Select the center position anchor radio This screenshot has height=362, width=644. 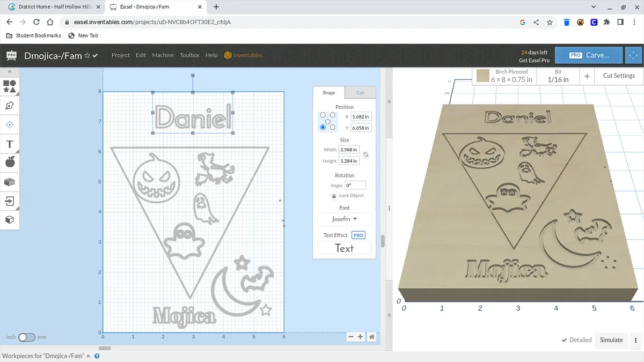click(328, 121)
